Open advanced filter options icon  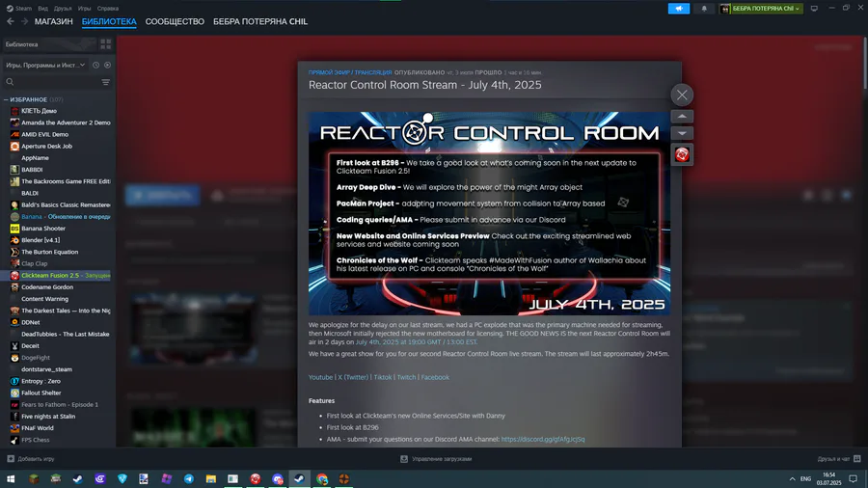click(106, 82)
